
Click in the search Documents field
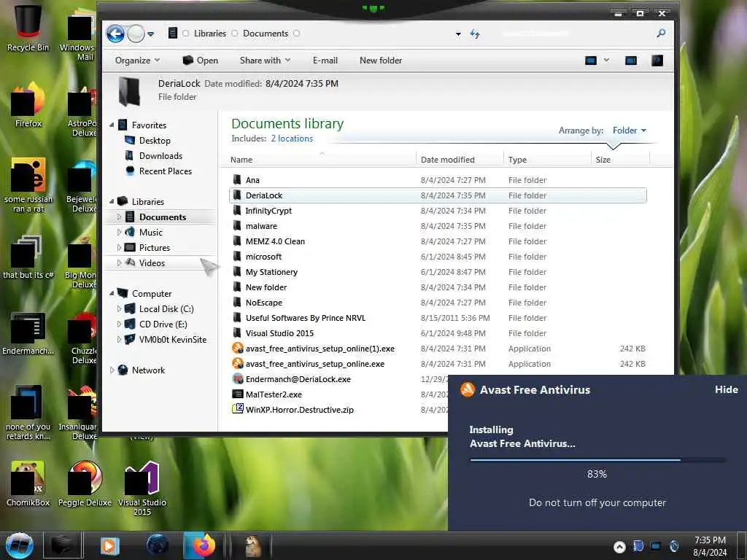tap(576, 34)
